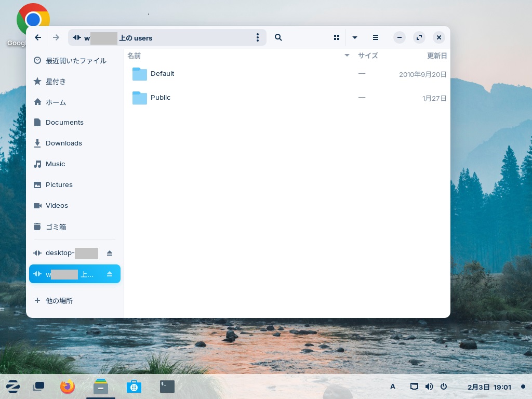Viewport: 532px width, 399px height.
Task: Go to the Downloads folder
Action: click(x=63, y=143)
